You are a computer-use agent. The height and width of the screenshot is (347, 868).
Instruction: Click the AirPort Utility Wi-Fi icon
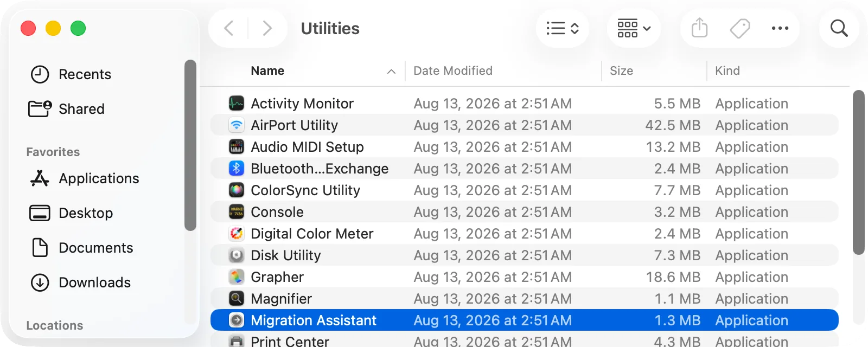pyautogui.click(x=236, y=125)
